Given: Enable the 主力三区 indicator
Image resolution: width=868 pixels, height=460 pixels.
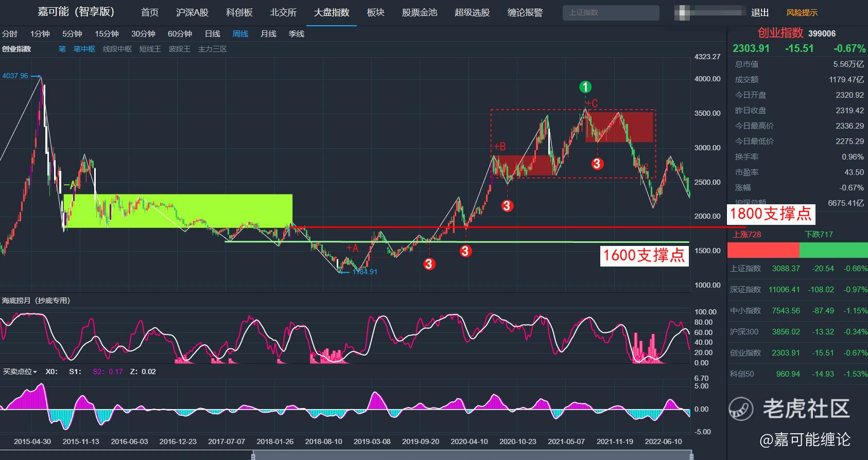Looking at the screenshot, I should click(212, 49).
